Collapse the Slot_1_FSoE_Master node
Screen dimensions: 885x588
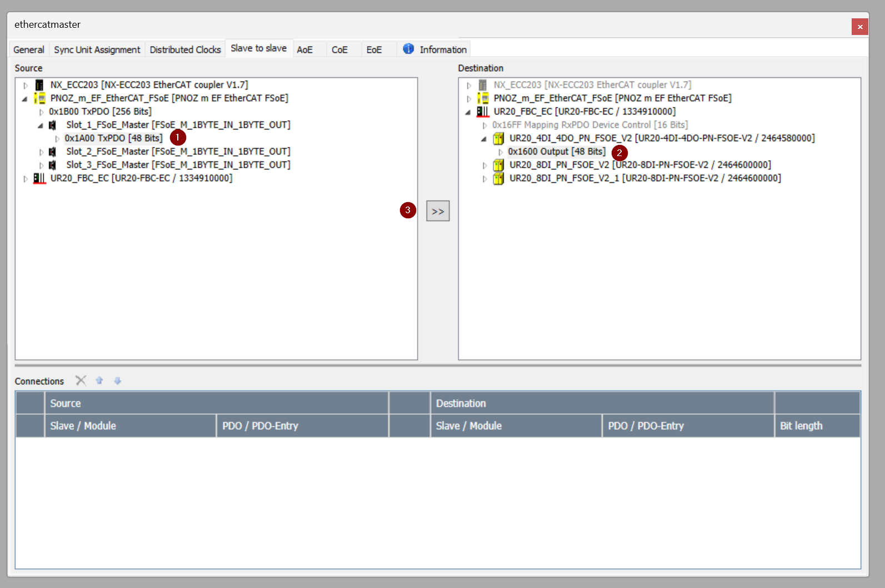pyautogui.click(x=41, y=125)
